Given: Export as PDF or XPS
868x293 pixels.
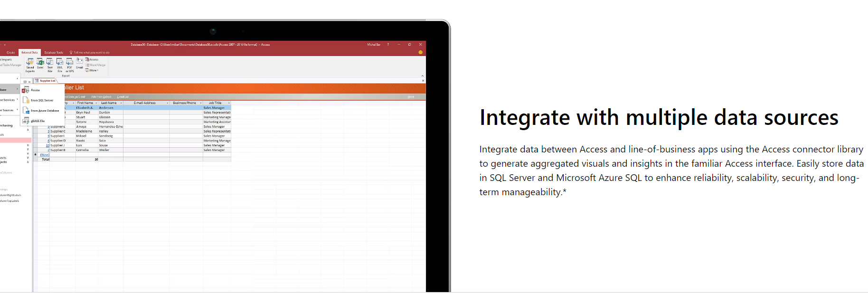Looking at the screenshot, I should point(70,65).
